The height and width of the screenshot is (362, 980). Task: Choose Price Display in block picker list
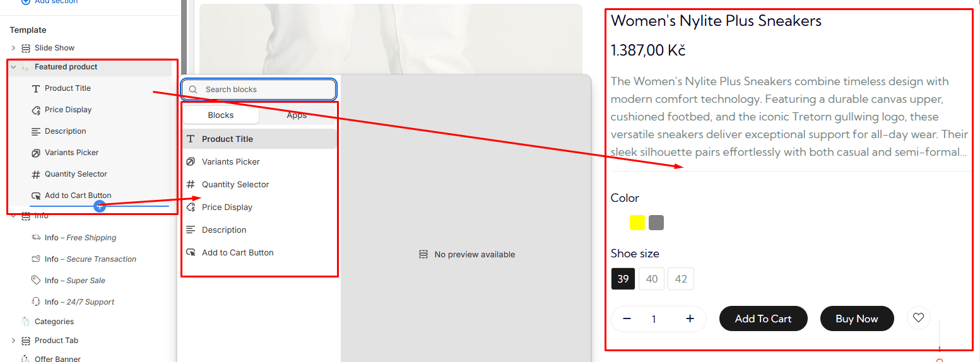pyautogui.click(x=259, y=207)
